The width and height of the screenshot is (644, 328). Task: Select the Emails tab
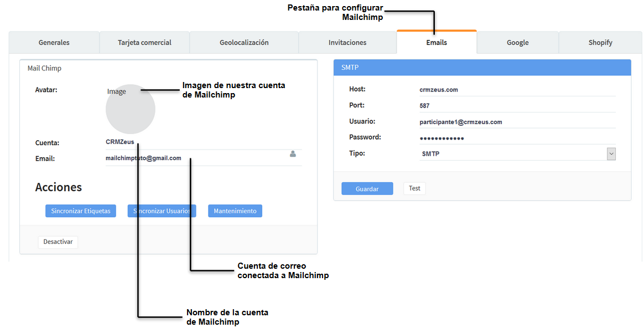coord(437,43)
